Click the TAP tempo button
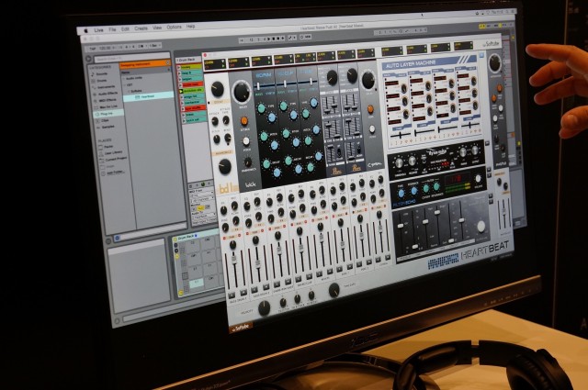588x390 pixels. point(92,48)
